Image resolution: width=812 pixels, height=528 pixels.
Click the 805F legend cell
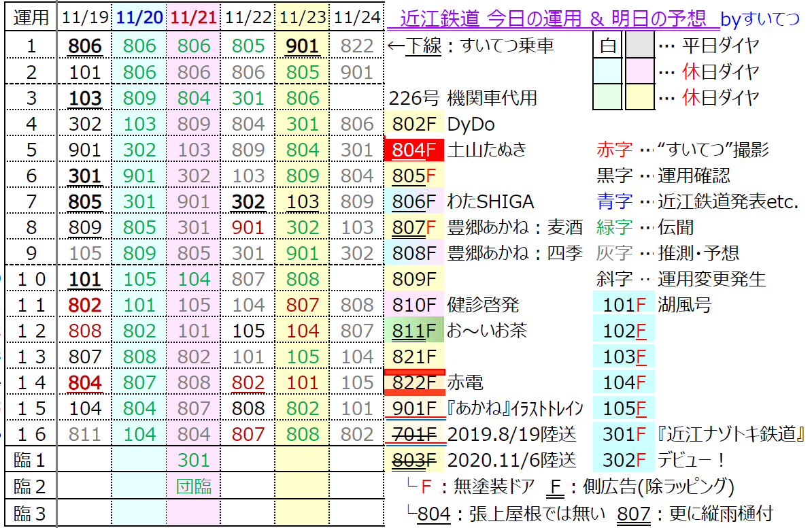pyautogui.click(x=414, y=176)
